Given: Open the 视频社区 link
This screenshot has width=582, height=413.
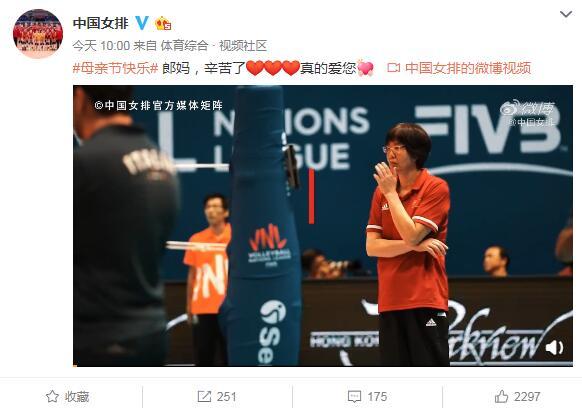Looking at the screenshot, I should click(243, 46).
